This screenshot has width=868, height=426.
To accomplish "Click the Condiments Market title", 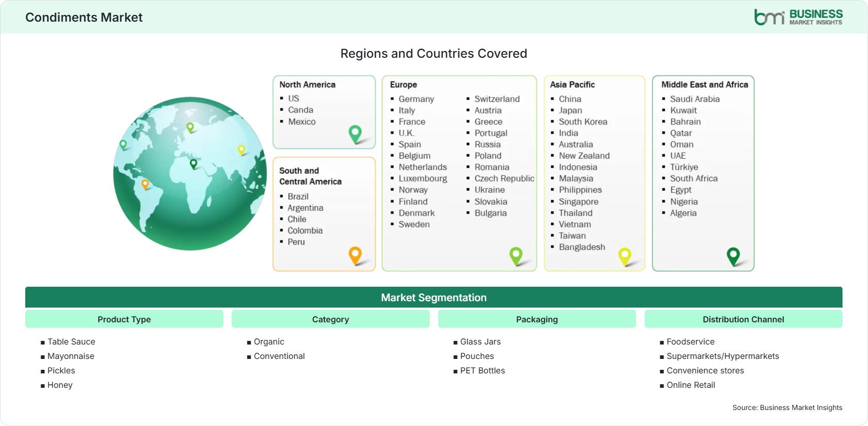I will 84,18.
